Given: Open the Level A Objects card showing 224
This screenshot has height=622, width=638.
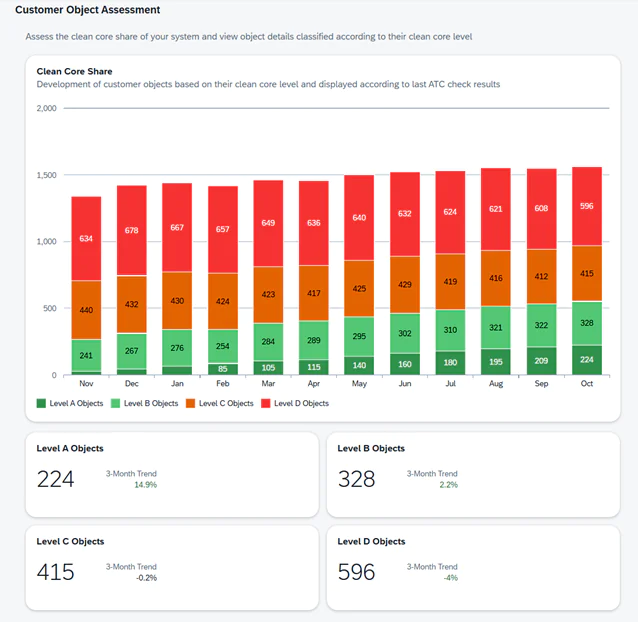Looking at the screenshot, I should [x=171, y=474].
